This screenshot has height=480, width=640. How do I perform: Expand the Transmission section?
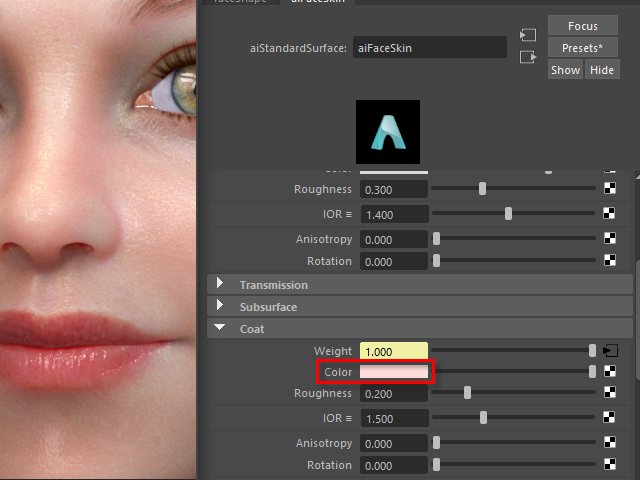click(220, 284)
